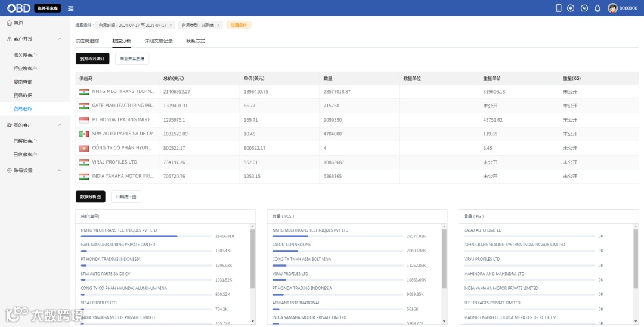Click the 设置条件 button
Image resolution: width=644 pixels, height=327 pixels.
point(239,25)
